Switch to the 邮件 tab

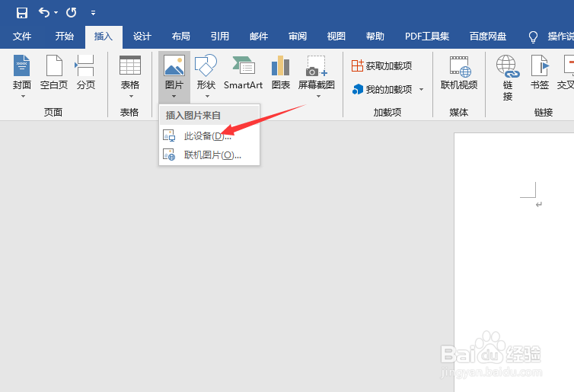click(259, 37)
